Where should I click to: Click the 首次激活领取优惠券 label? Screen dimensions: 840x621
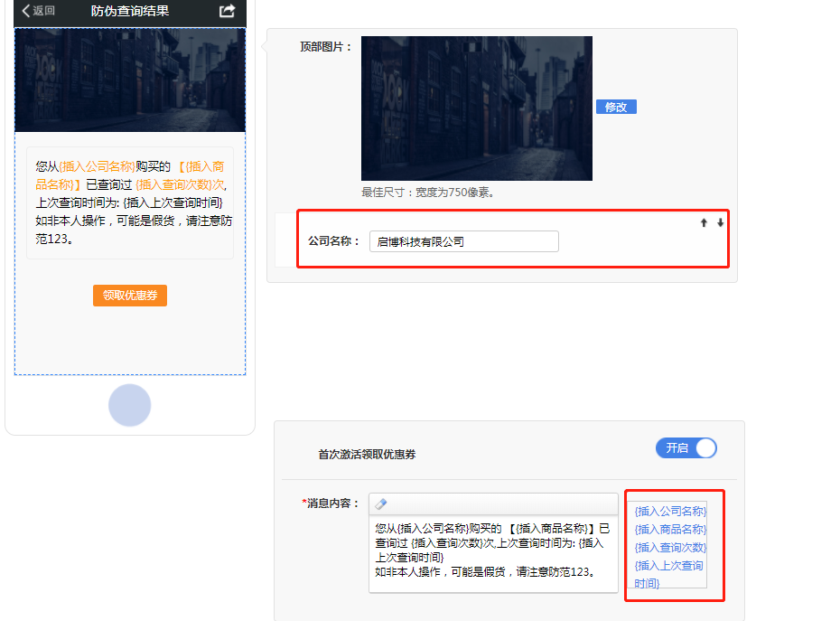click(x=367, y=454)
